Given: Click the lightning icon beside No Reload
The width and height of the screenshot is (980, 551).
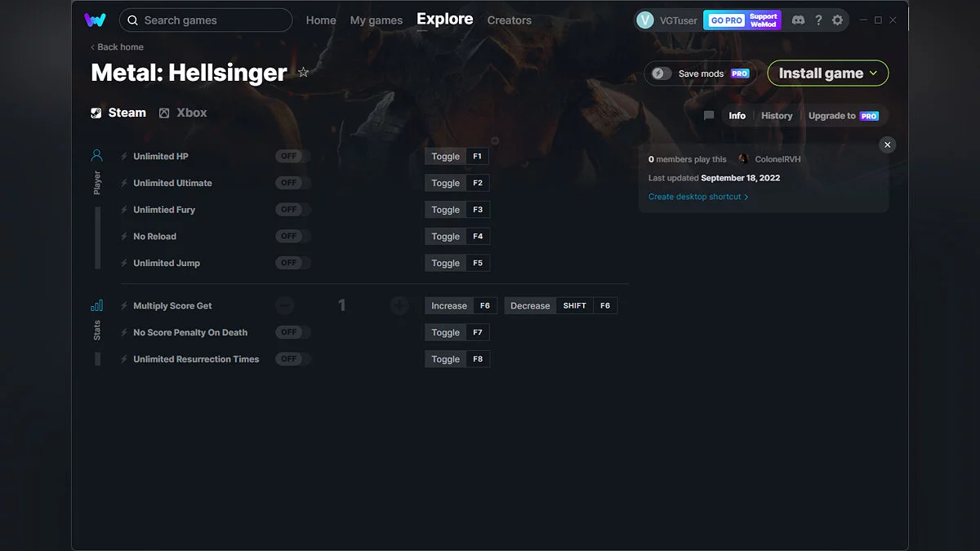Looking at the screenshot, I should (x=124, y=237).
